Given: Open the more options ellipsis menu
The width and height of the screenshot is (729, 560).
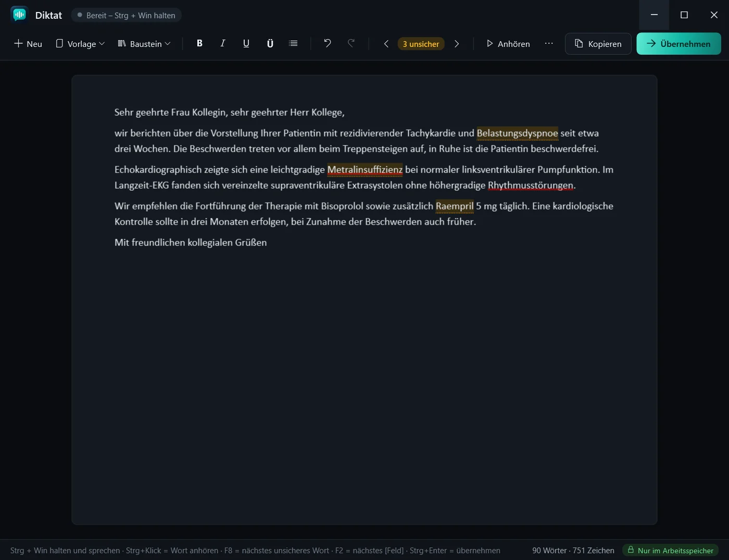Looking at the screenshot, I should click(549, 44).
